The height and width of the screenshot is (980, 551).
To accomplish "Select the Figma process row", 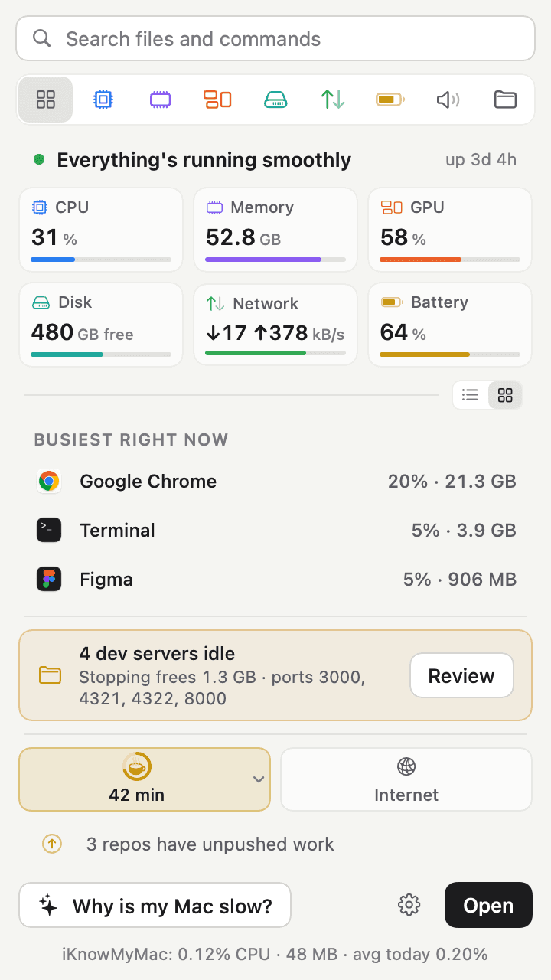I will (x=275, y=580).
